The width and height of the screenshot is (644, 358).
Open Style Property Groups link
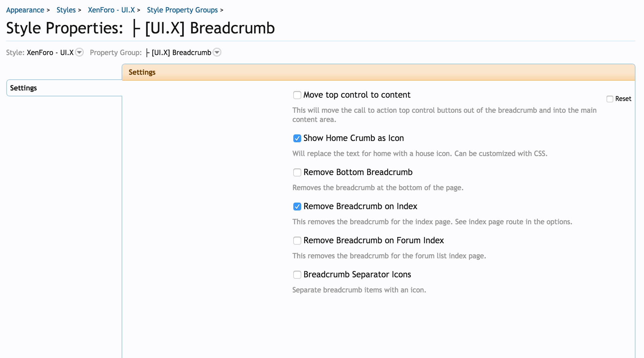point(182,10)
